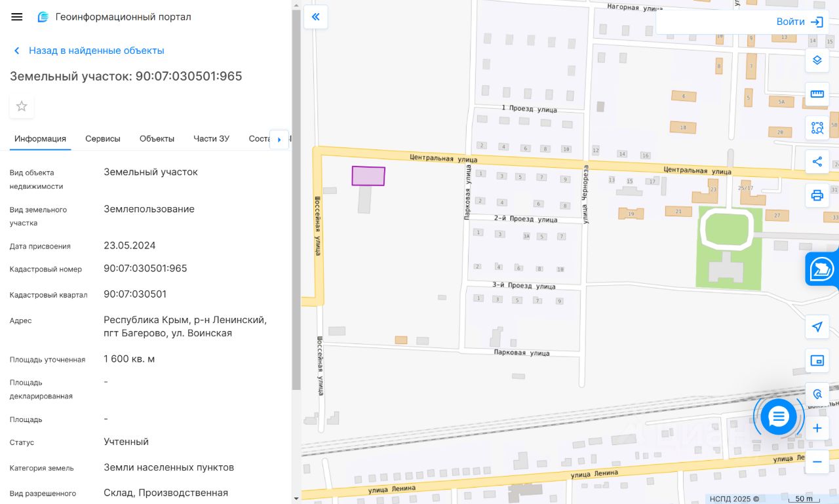The image size is (839, 504).
Task: Click the status value Учтенный
Action: coord(127,442)
